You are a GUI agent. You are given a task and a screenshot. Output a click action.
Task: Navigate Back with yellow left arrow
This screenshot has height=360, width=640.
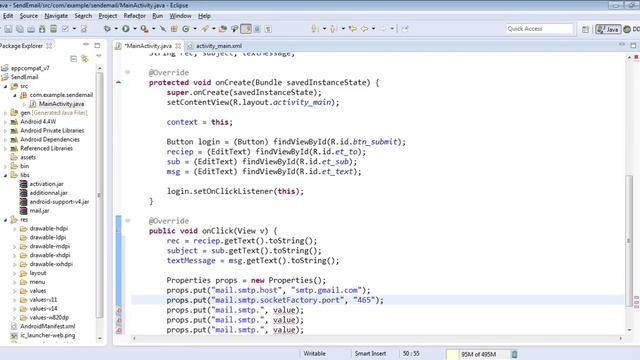point(364,29)
